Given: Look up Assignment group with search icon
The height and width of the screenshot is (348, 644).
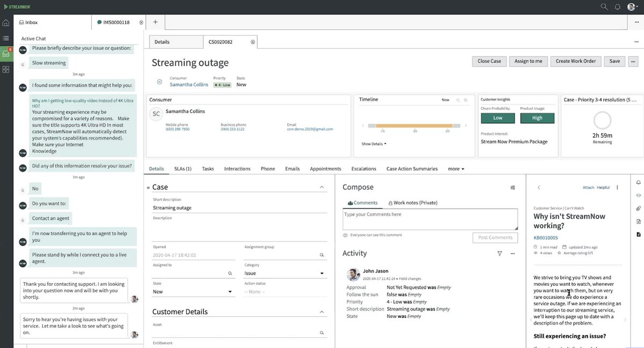Looking at the screenshot, I should 322,255.
